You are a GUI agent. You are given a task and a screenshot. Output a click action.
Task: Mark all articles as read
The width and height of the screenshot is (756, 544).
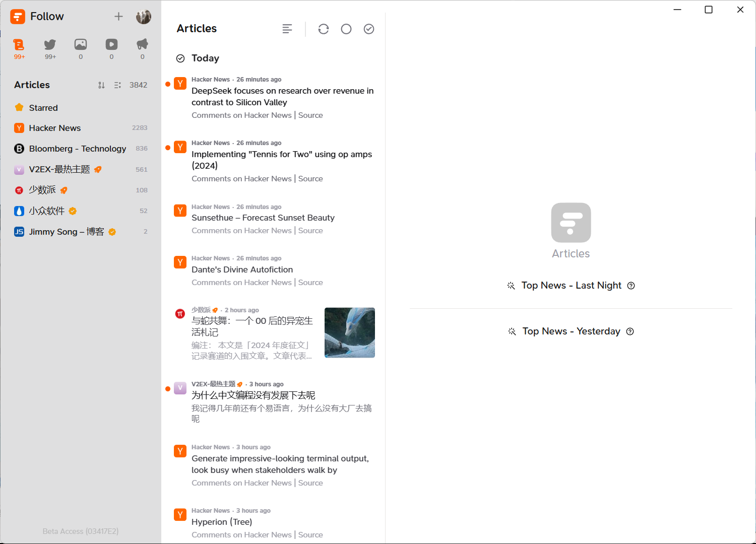click(369, 29)
